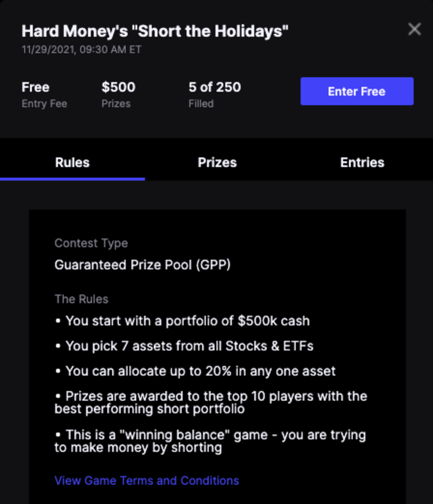
Task: Click The Rules section heading
Action: click(x=81, y=299)
